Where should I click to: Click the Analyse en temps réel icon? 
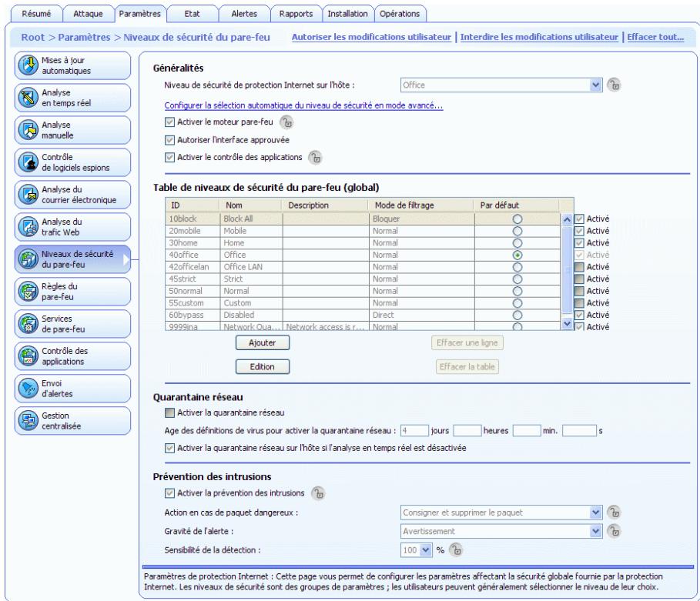point(28,98)
